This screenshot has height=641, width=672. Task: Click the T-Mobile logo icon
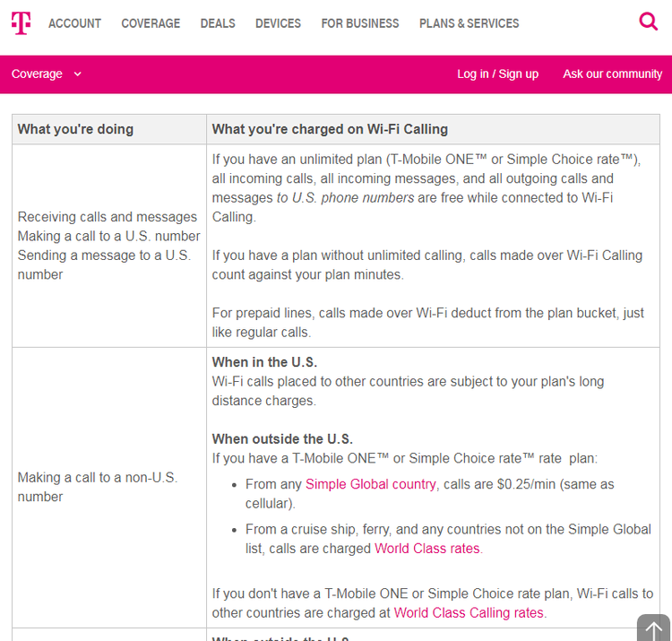[x=21, y=22]
